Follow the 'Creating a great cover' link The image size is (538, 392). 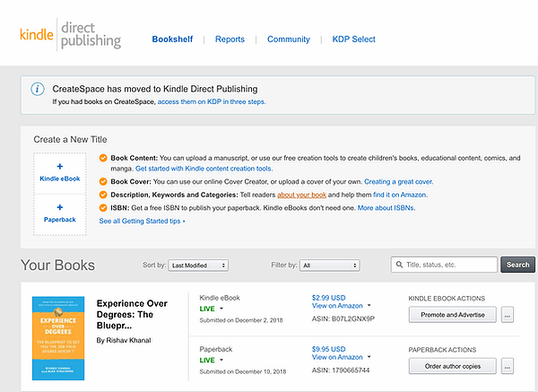(x=398, y=181)
